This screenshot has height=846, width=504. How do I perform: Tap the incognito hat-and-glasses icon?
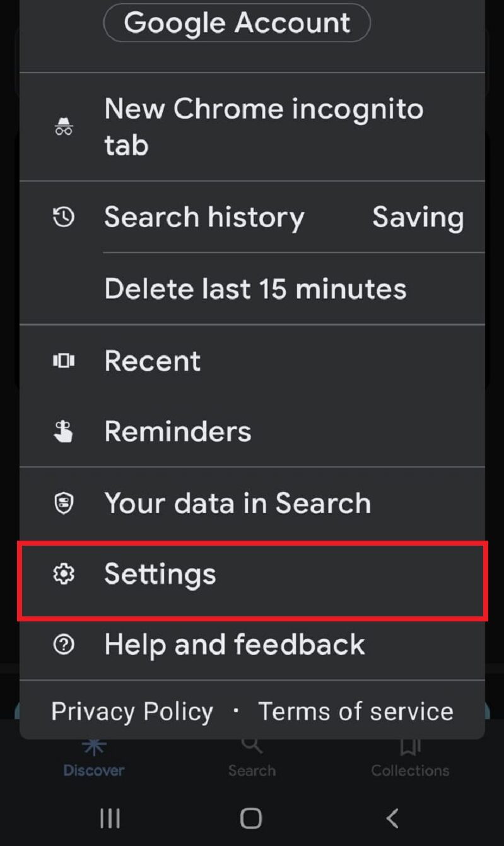coord(64,127)
